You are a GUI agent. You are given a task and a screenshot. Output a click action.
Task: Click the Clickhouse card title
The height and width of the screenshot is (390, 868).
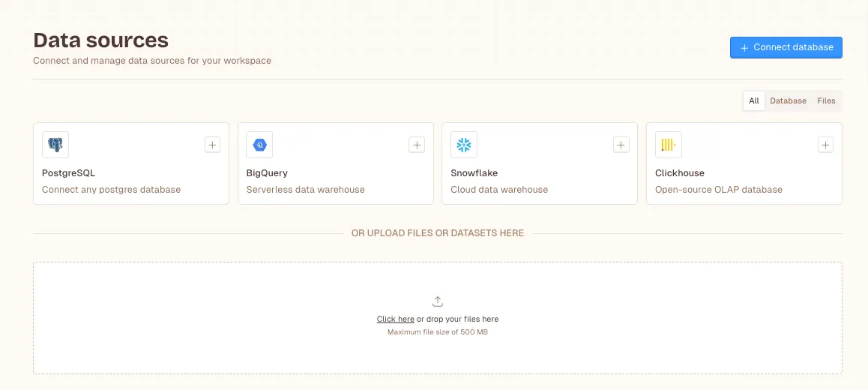click(x=680, y=172)
